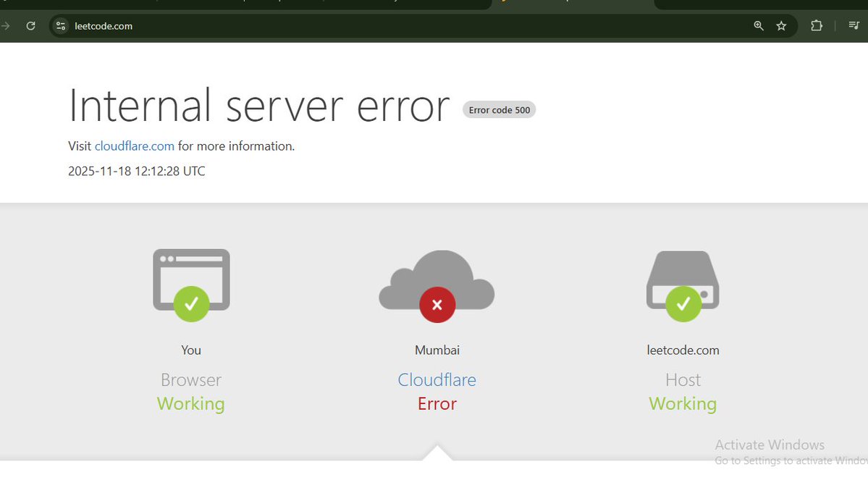The height and width of the screenshot is (488, 868).
Task: Click the cloud icon with red X
Action: point(437,286)
